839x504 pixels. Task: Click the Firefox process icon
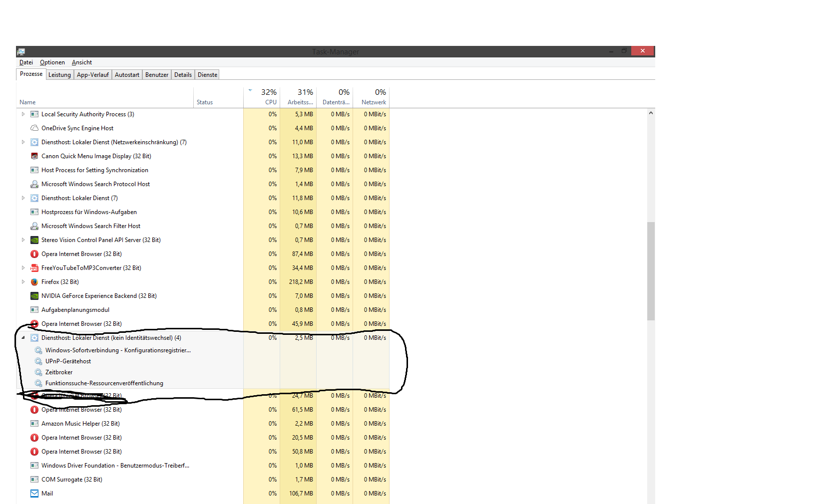(34, 282)
